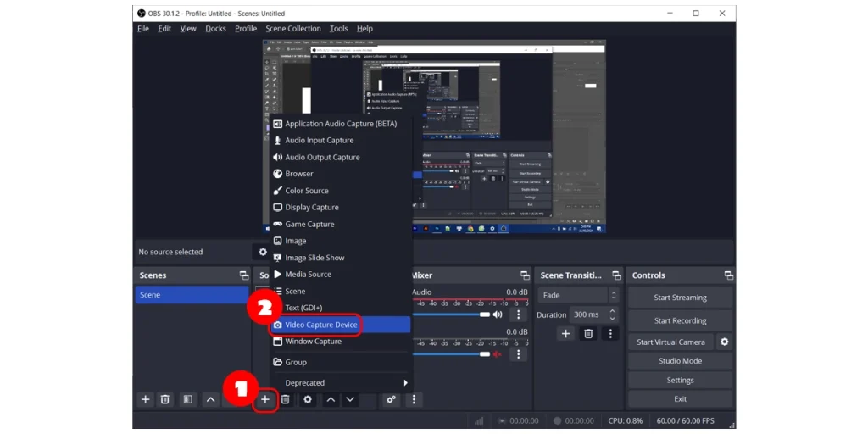Add a Browser source from the menu
This screenshot has height=434, width=868.
click(x=341, y=174)
